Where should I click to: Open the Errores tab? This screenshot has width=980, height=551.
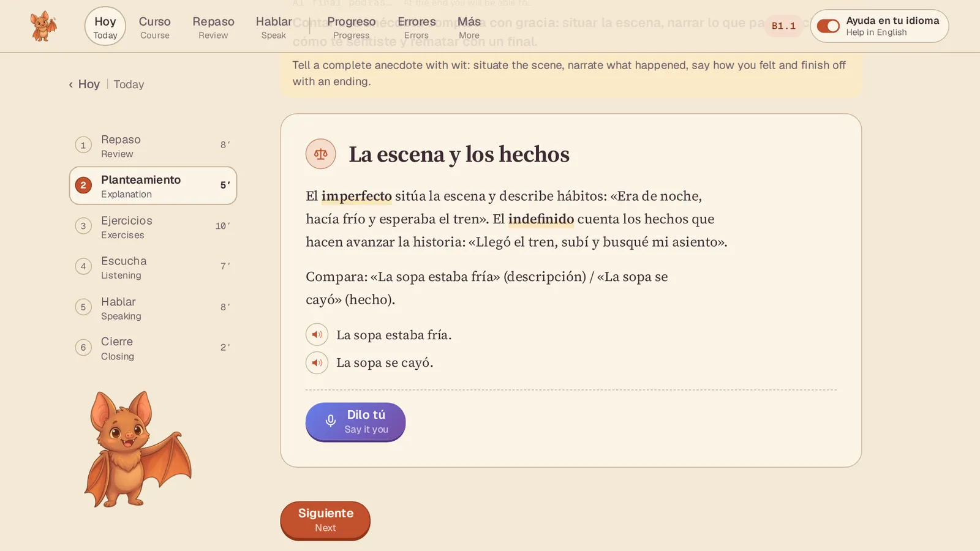click(x=417, y=27)
